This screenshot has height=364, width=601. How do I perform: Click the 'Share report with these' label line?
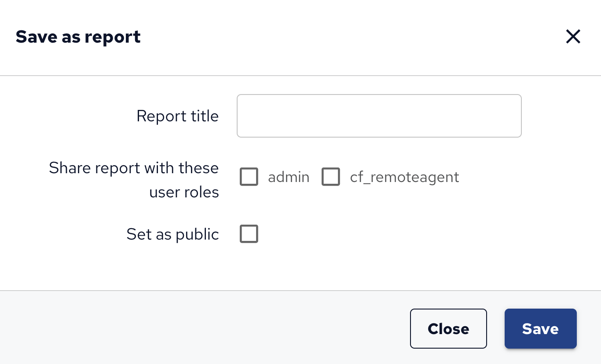tap(134, 168)
